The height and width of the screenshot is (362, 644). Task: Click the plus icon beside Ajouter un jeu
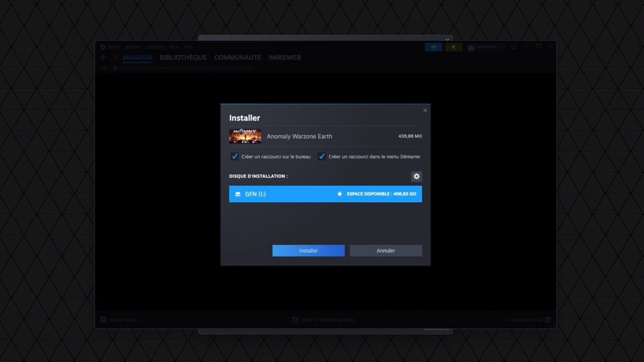click(103, 320)
